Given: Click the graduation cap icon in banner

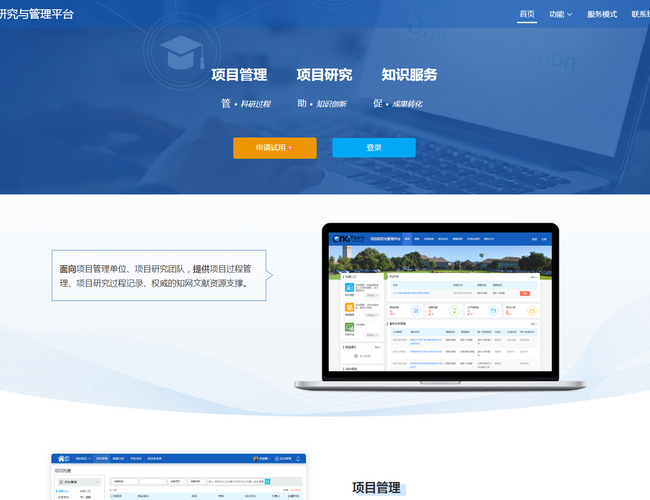Looking at the screenshot, I should tap(182, 52).
